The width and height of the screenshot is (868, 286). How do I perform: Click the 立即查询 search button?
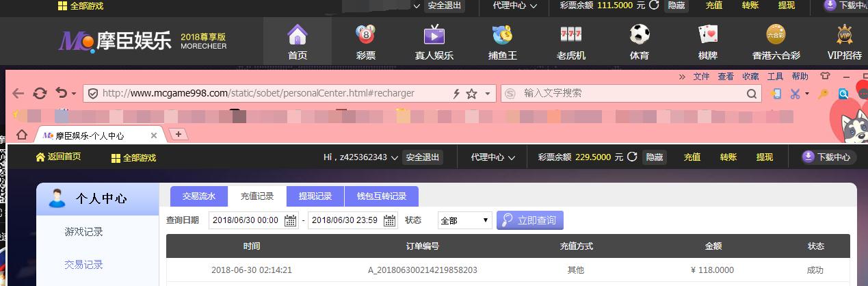[530, 220]
